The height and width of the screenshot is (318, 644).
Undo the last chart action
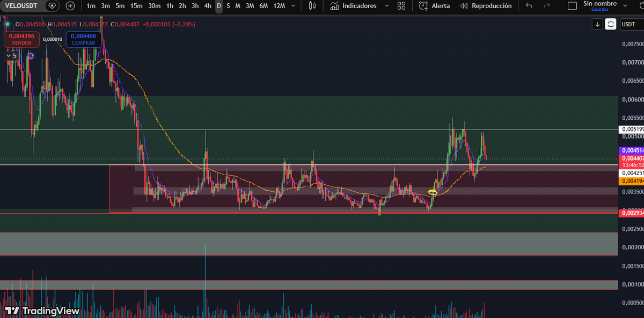(x=529, y=6)
